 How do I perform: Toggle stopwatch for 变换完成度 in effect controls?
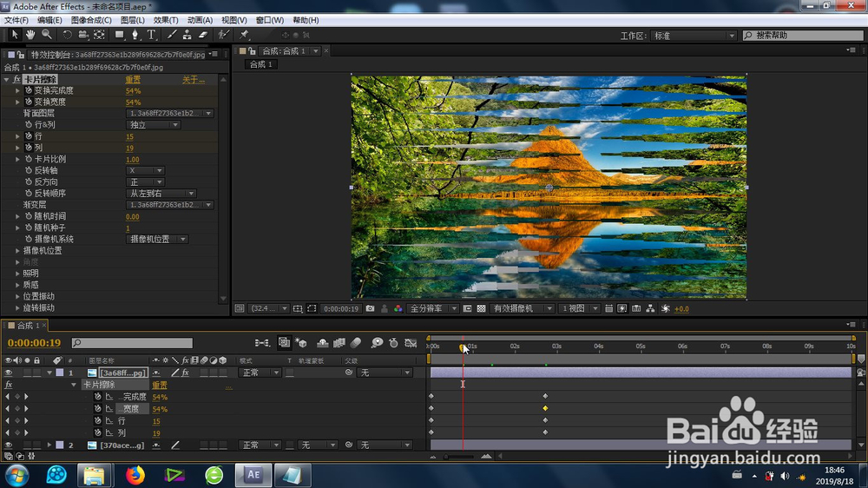click(x=29, y=90)
